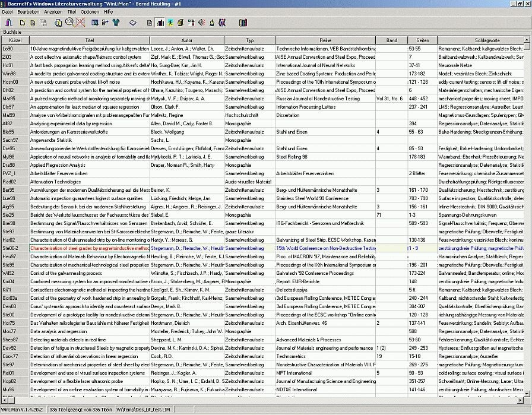The image size is (532, 415).
Task: Click the bookshelf icon at toolbar end
Action: tap(243, 23)
